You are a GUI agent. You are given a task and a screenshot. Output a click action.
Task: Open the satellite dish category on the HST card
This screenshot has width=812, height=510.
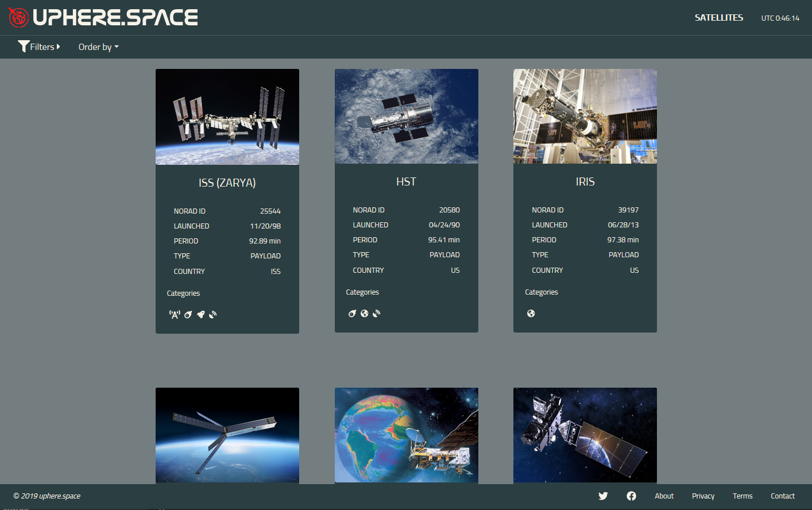[x=376, y=313]
